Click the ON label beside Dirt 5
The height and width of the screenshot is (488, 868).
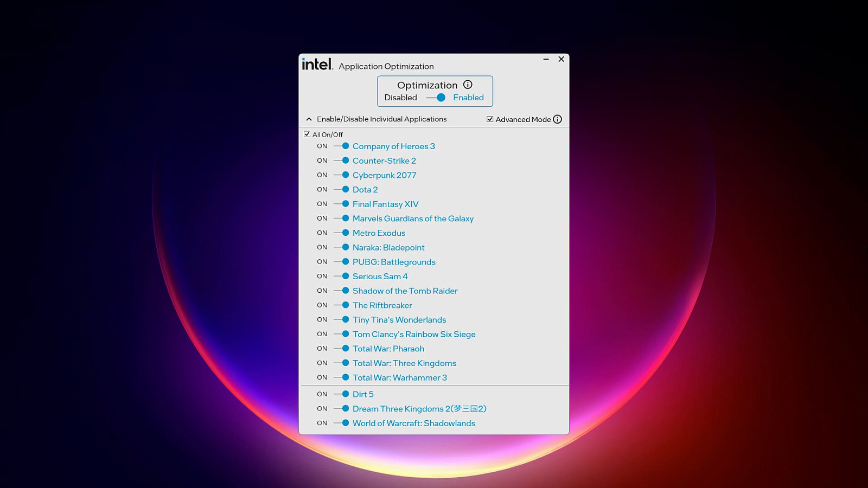tap(322, 394)
